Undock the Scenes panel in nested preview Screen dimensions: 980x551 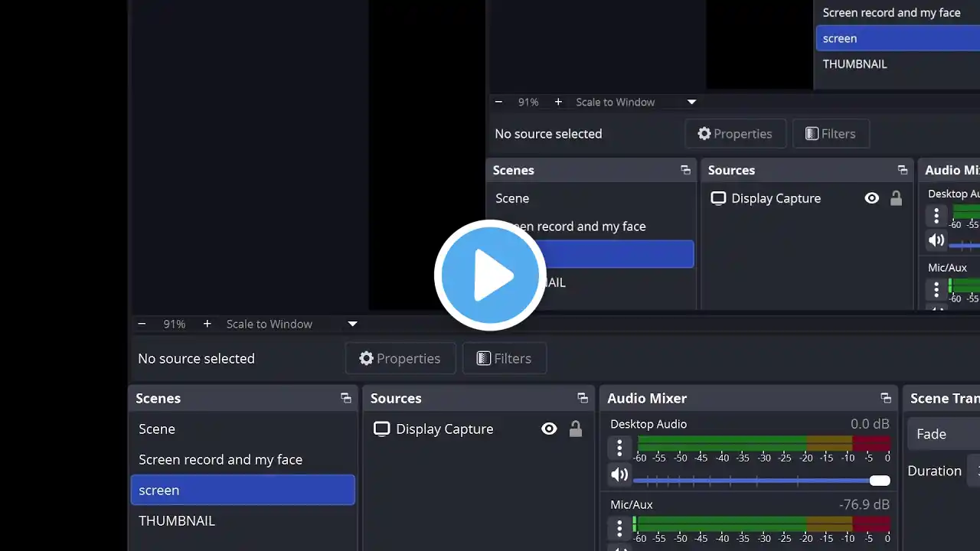685,170
